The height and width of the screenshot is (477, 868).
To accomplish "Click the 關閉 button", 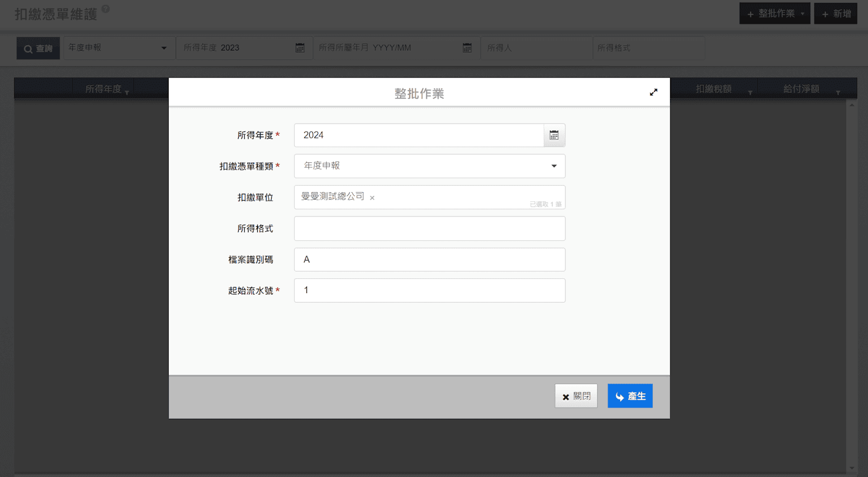I will coord(576,396).
